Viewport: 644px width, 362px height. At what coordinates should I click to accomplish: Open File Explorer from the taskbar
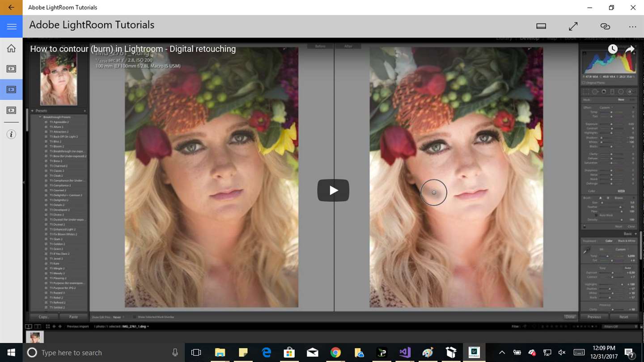[x=220, y=353]
